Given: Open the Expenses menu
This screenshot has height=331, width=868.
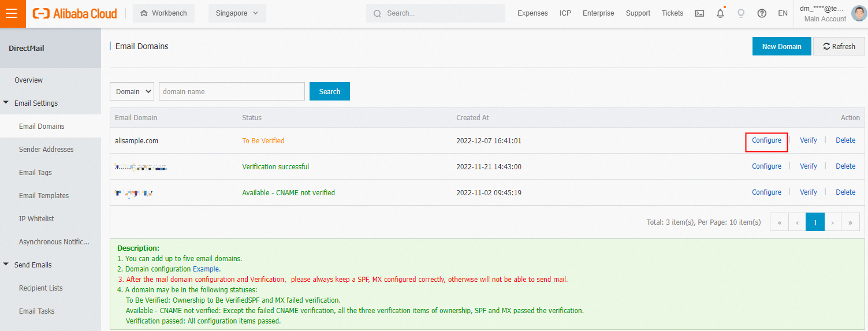Looking at the screenshot, I should 532,13.
